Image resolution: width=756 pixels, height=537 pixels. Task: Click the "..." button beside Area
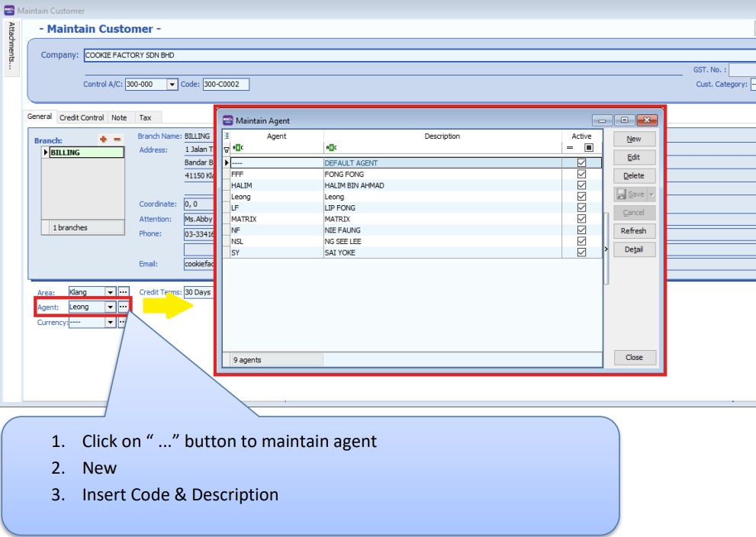(123, 292)
